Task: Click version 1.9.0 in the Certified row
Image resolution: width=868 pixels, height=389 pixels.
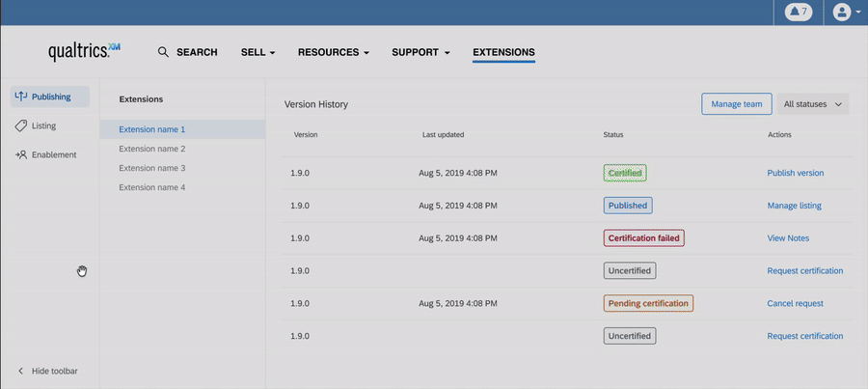Action: 300,173
